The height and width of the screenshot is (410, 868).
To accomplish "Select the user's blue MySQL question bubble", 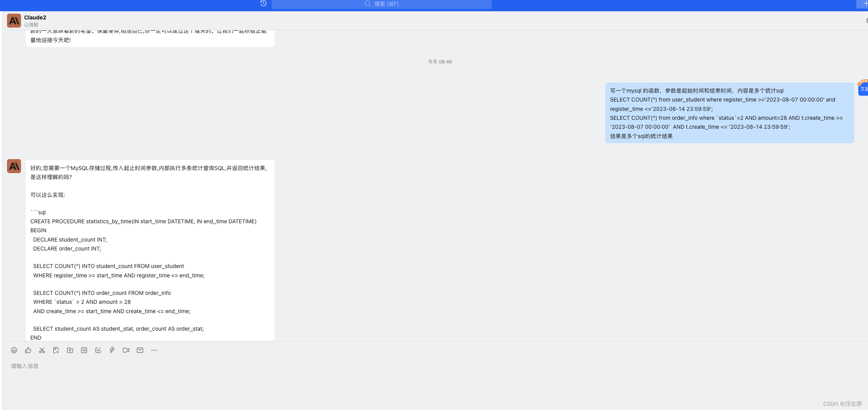I will (729, 113).
